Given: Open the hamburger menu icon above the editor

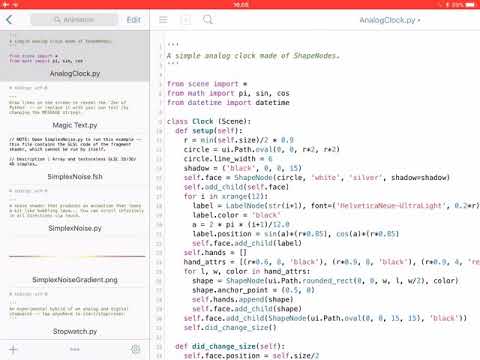Looking at the screenshot, I should tap(163, 20).
